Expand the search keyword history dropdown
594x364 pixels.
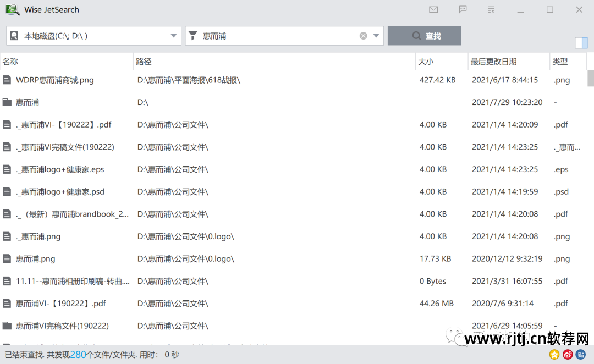point(376,35)
